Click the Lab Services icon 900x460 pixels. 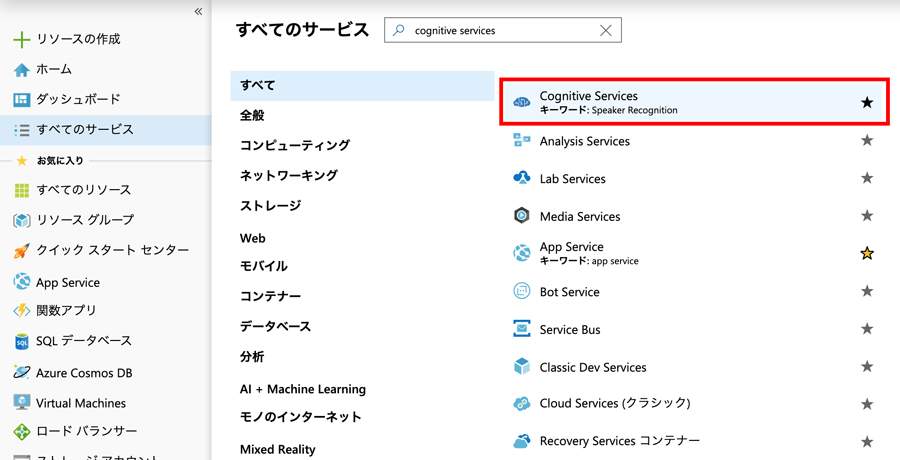click(522, 178)
